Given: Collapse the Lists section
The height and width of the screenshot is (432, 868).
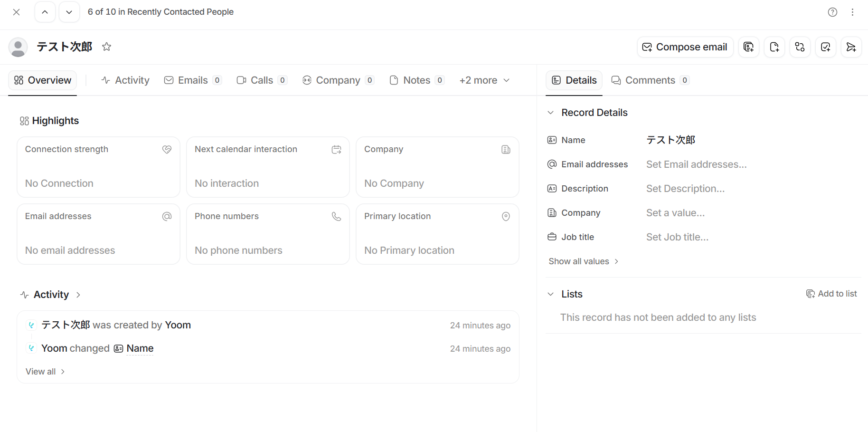Looking at the screenshot, I should tap(551, 294).
